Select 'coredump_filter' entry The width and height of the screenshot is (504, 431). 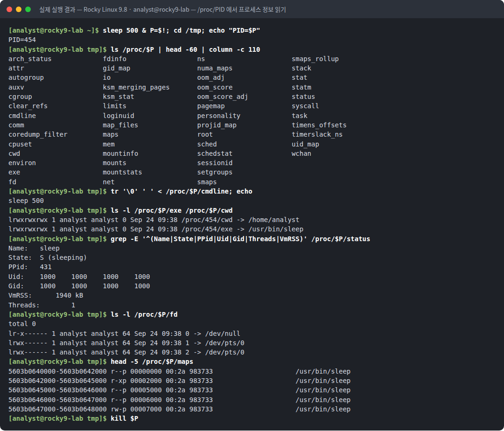pyautogui.click(x=38, y=134)
